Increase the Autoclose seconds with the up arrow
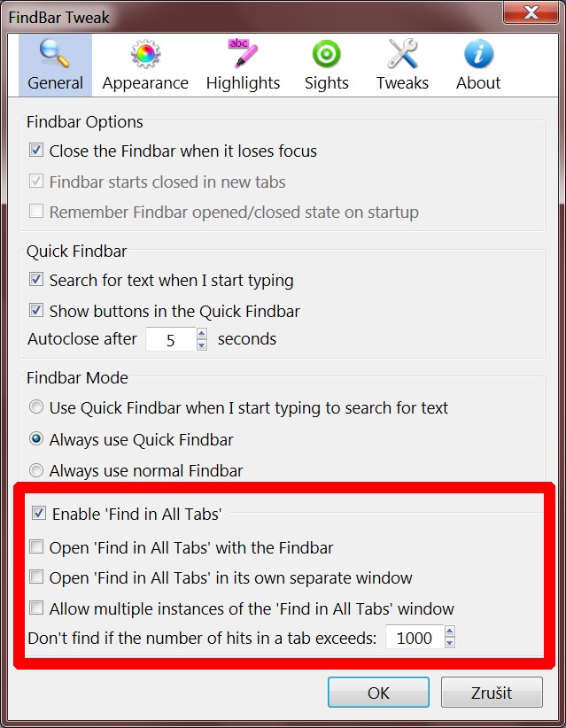This screenshot has height=728, width=566. pyautogui.click(x=202, y=334)
